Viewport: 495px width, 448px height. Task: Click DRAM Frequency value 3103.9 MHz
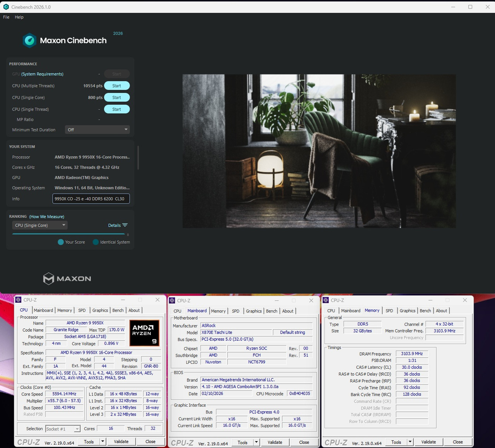pos(412,354)
